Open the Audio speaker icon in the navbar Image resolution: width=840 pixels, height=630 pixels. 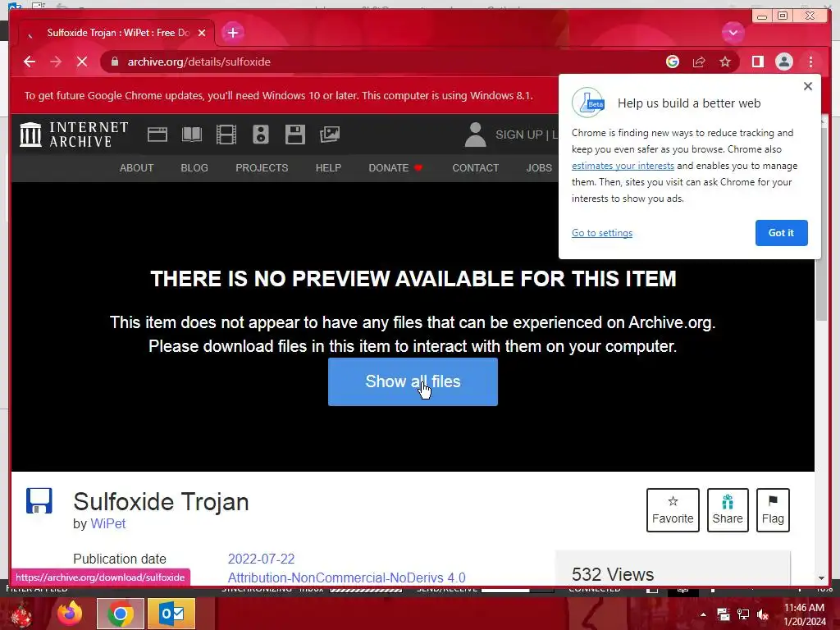tap(260, 134)
